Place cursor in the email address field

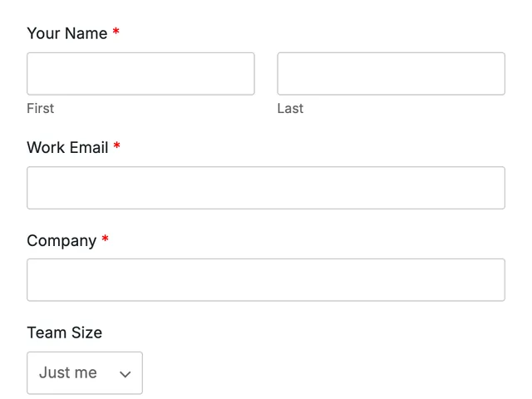266,188
